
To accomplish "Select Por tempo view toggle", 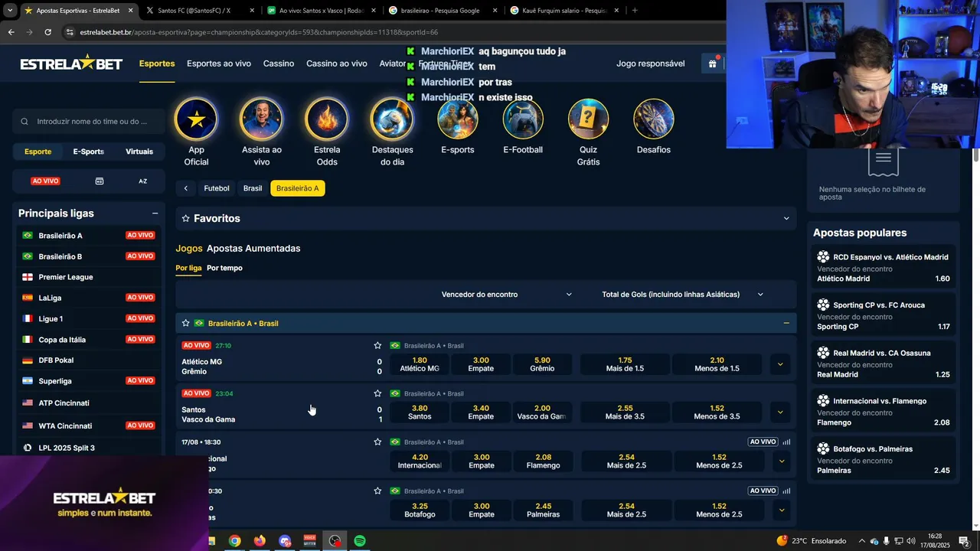I will coord(224,268).
